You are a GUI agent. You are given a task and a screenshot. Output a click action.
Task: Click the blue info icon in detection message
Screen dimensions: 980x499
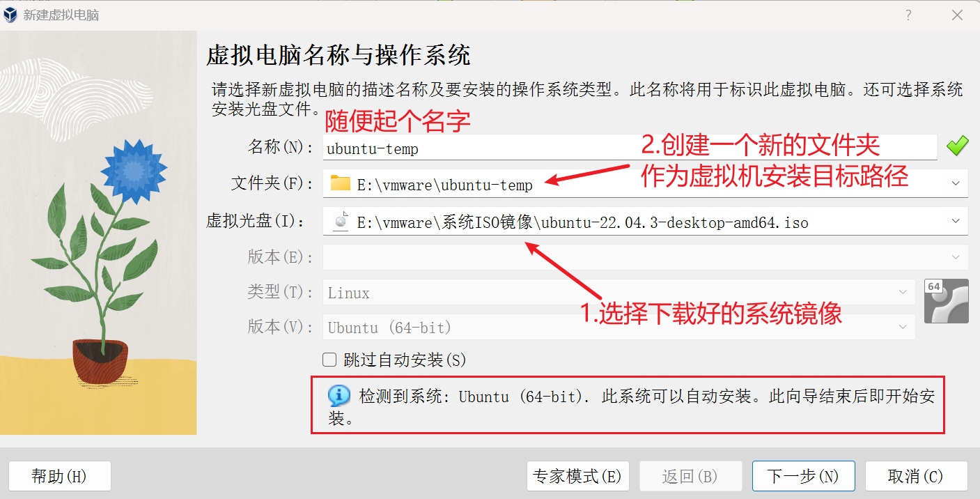[339, 396]
